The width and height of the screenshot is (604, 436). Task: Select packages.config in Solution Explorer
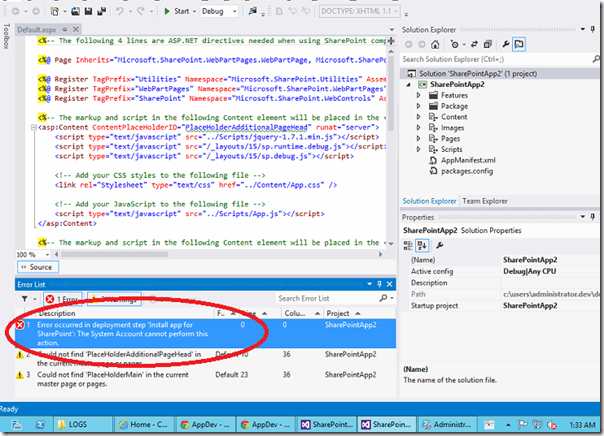point(467,171)
